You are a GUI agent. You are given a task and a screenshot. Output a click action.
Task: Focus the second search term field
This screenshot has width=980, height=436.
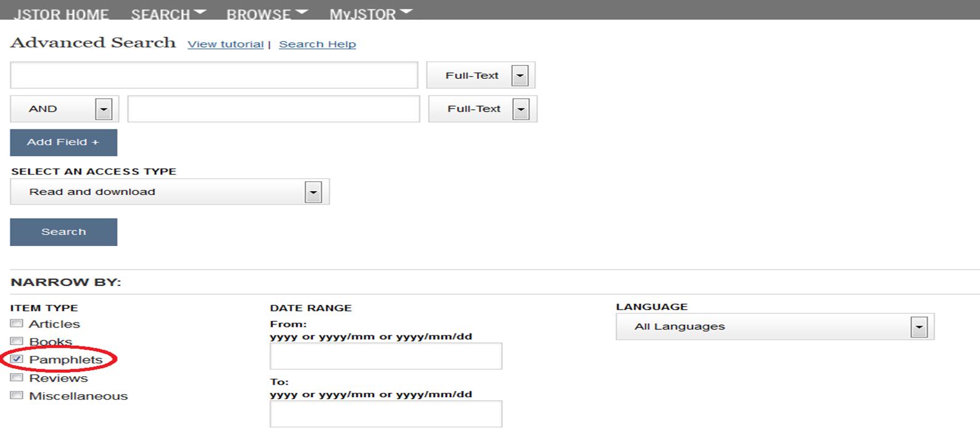[274, 109]
